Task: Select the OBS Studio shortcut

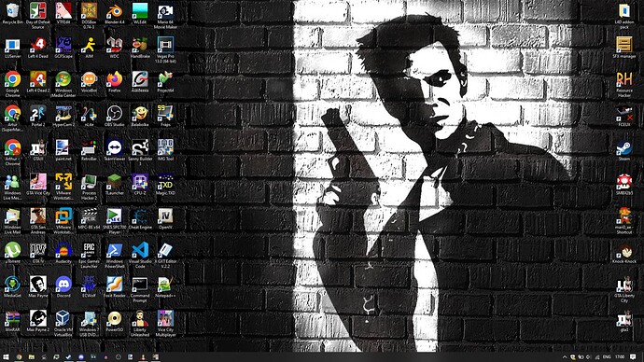Action: (x=114, y=116)
